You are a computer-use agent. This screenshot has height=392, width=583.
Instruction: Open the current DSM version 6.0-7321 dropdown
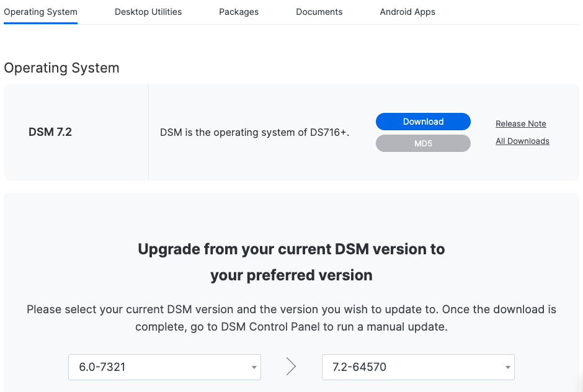(165, 367)
